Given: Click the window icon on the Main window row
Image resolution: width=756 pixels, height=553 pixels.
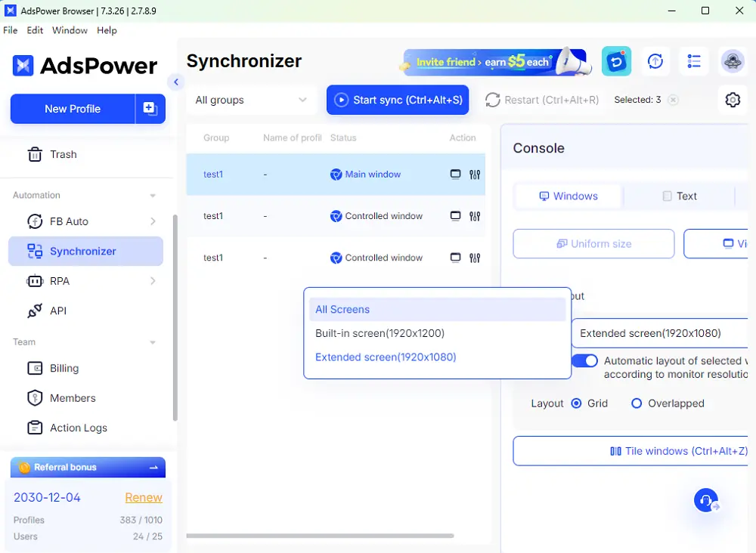Looking at the screenshot, I should tap(455, 174).
